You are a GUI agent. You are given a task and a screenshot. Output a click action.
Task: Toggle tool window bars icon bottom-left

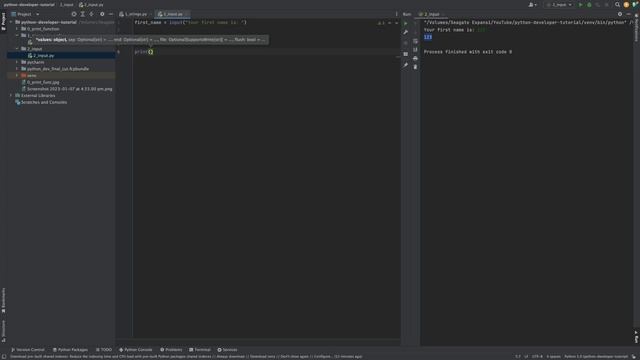click(4, 356)
